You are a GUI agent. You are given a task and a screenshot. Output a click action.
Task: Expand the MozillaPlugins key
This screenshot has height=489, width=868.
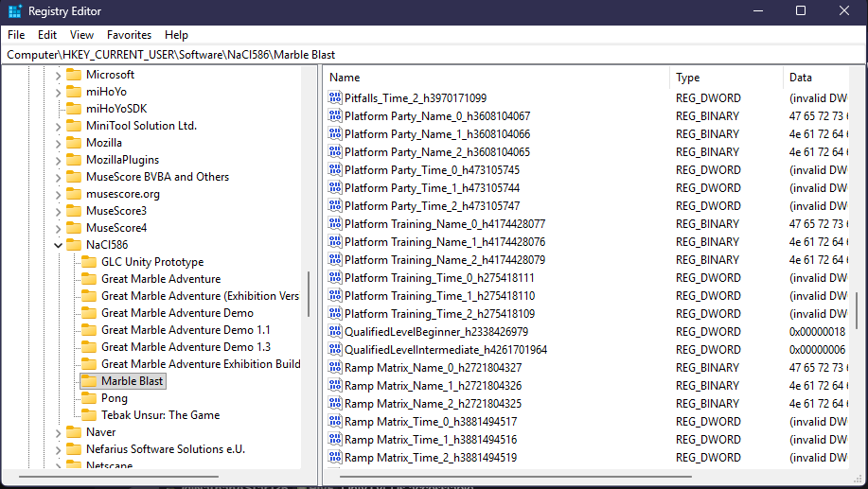pyautogui.click(x=58, y=161)
